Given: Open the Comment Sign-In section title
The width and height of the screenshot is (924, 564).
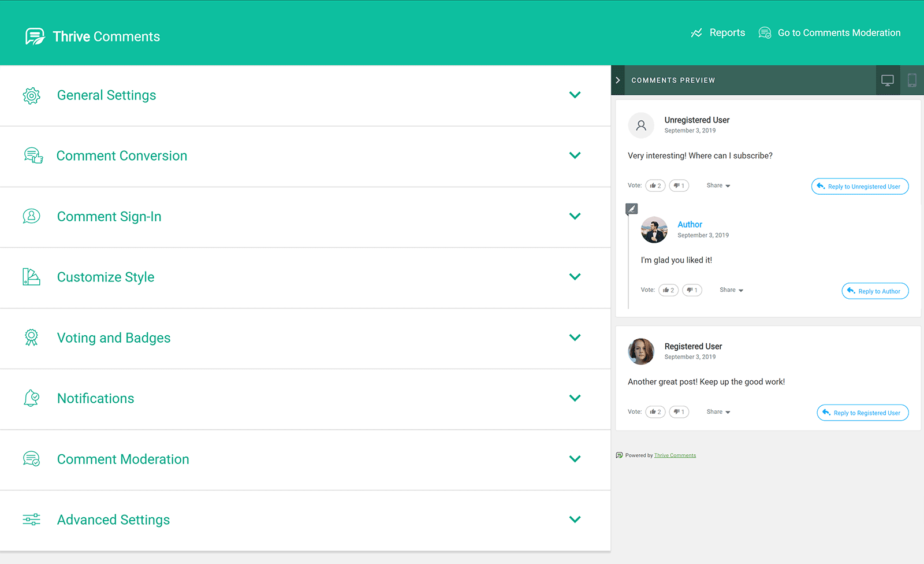Looking at the screenshot, I should click(109, 217).
